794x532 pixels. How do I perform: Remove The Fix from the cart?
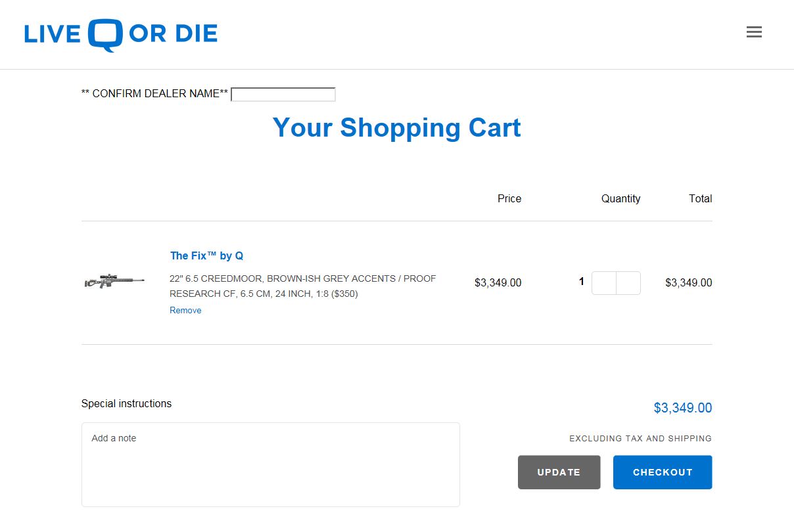point(185,310)
